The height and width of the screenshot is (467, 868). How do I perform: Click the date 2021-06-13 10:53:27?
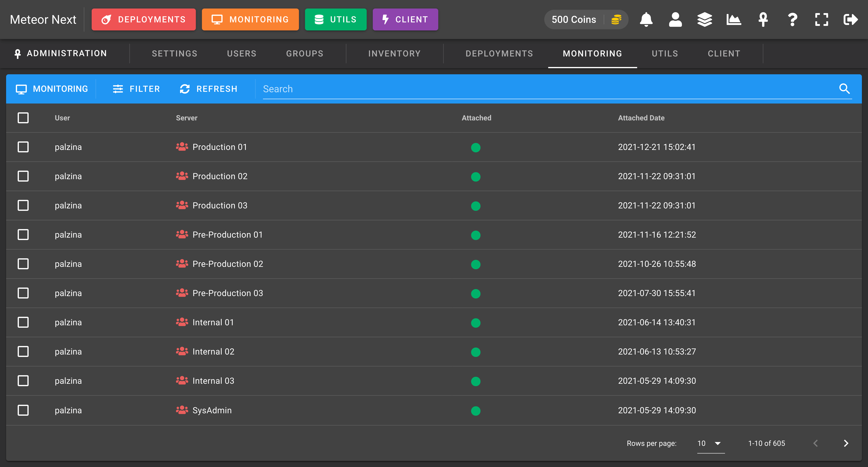click(657, 351)
